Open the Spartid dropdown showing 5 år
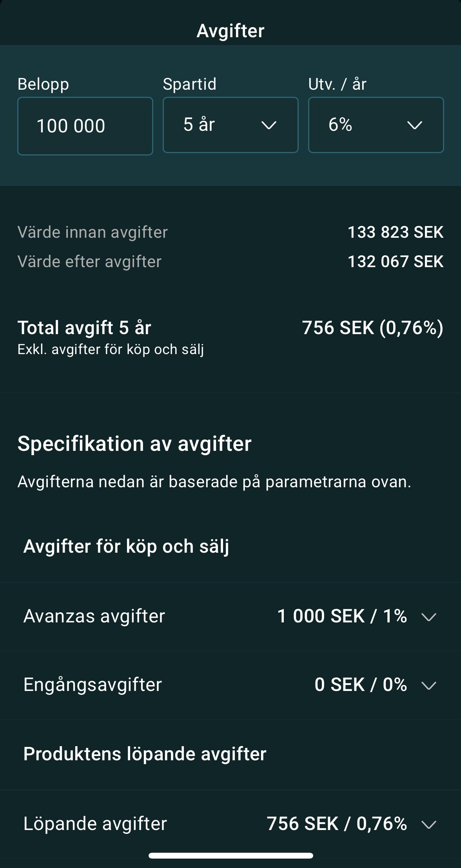This screenshot has width=461, height=868. (230, 125)
